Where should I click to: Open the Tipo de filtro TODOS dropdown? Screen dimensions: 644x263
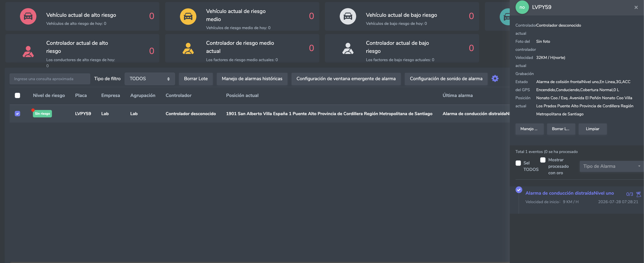coord(149,79)
